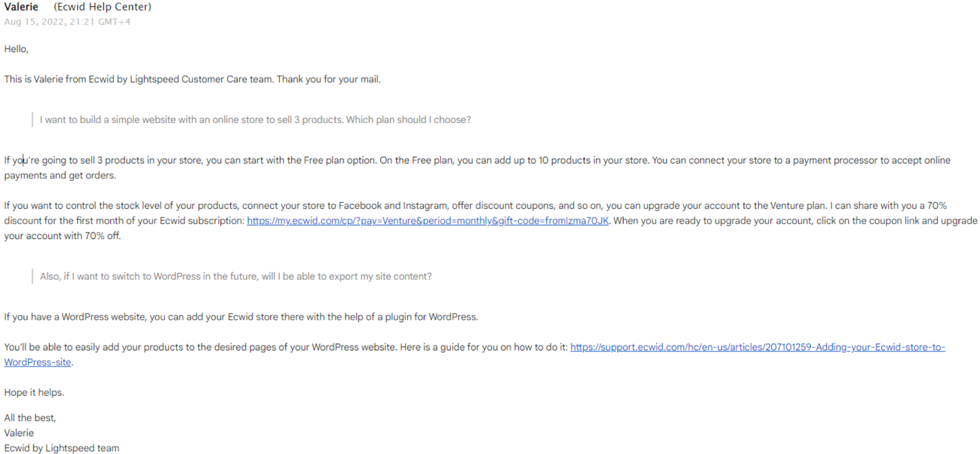Click the Valerie signature name
Screen dimensions: 980x454
(x=19, y=433)
